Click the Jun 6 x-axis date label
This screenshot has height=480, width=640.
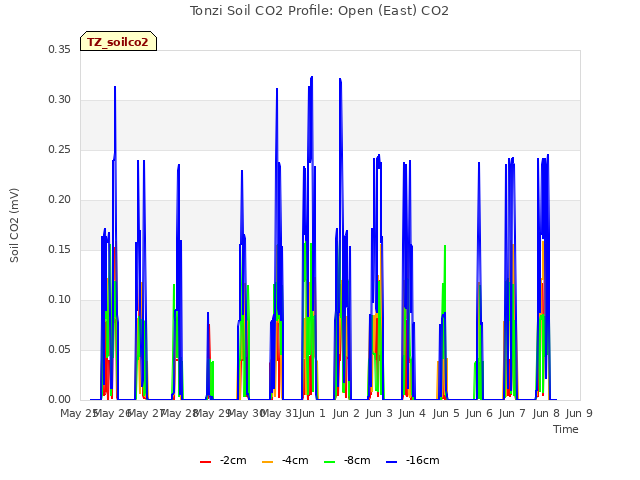[x=479, y=413]
